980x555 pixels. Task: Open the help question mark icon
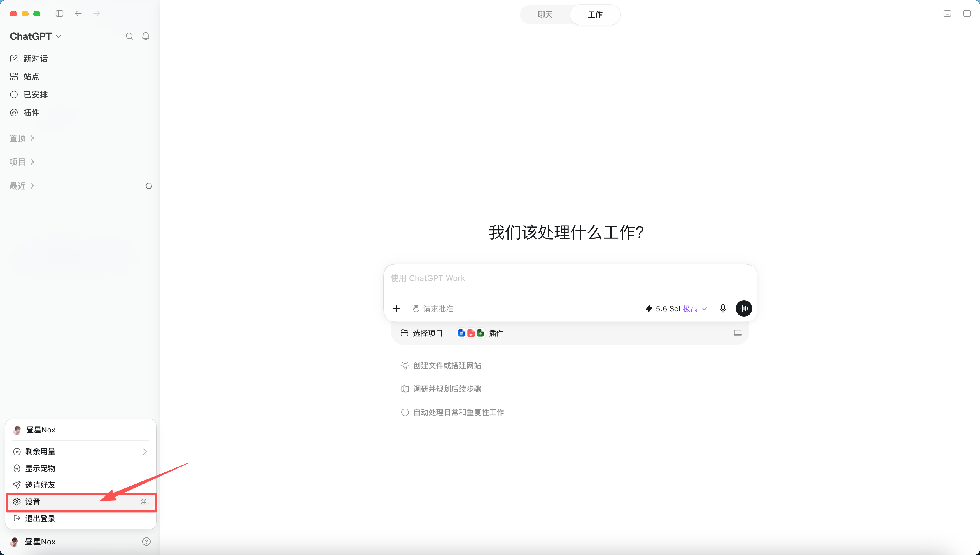click(146, 542)
